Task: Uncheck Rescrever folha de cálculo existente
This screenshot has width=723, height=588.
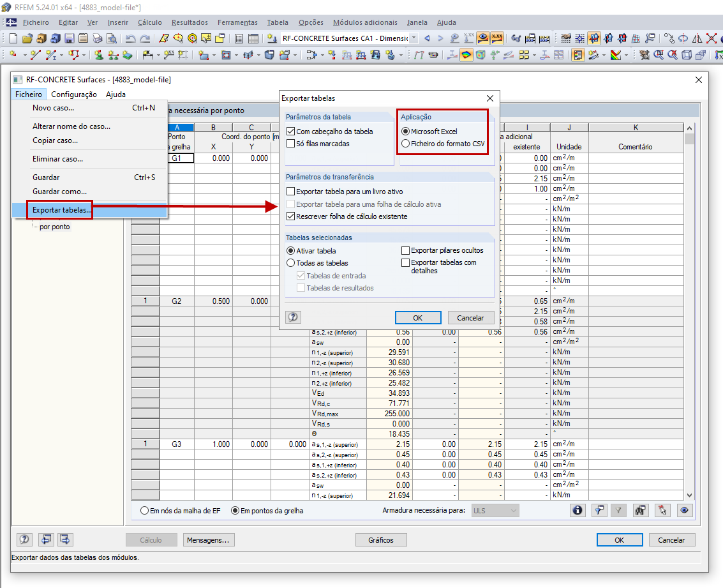Action: pos(290,216)
